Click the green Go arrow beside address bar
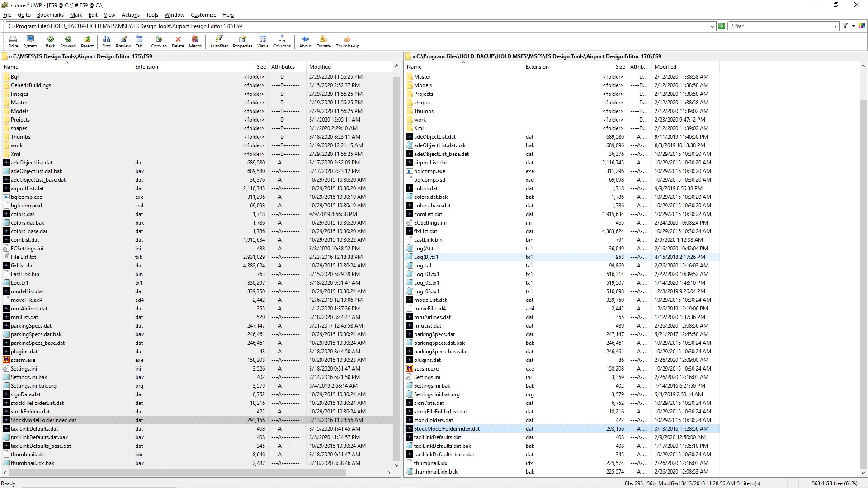Screen dimensions: 868x488 click(x=722, y=26)
